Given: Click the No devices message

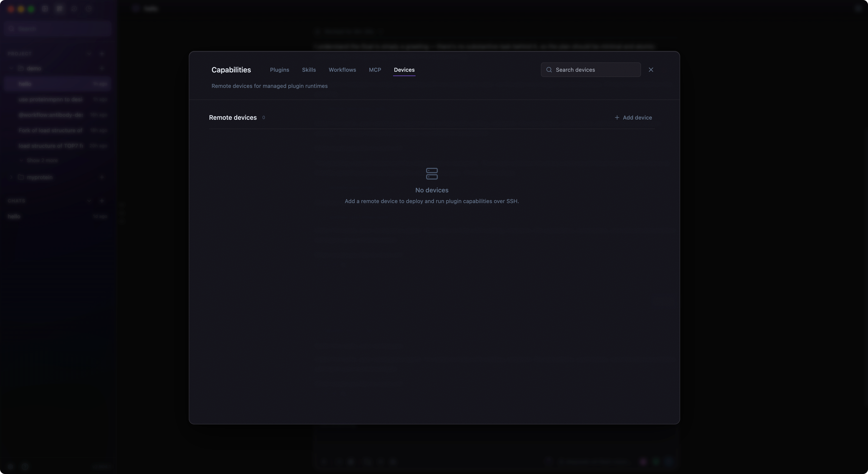Looking at the screenshot, I should pos(432,190).
